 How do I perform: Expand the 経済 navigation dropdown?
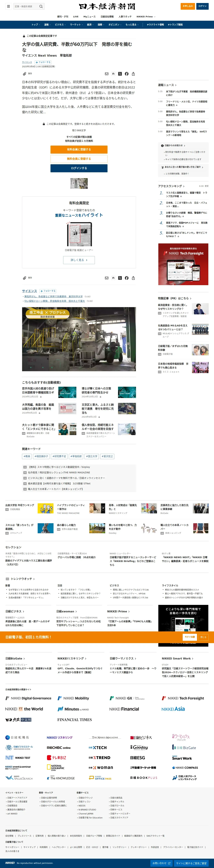tap(90, 25)
